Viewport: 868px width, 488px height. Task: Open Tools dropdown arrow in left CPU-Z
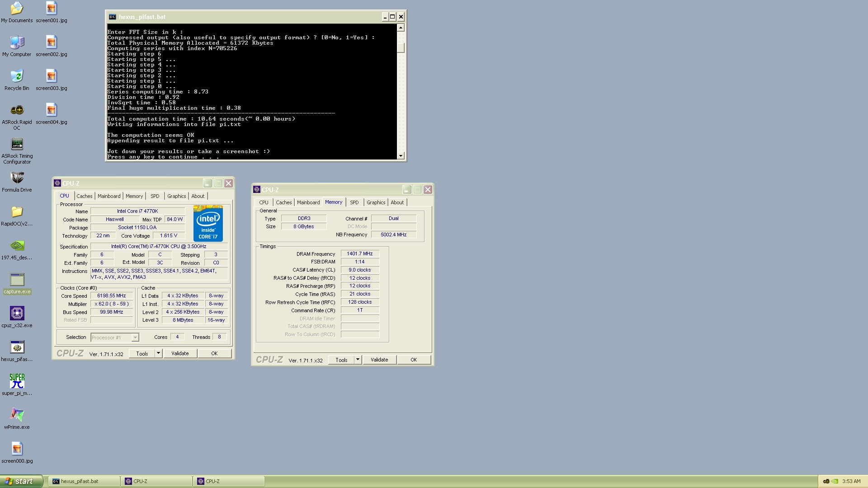pos(158,353)
